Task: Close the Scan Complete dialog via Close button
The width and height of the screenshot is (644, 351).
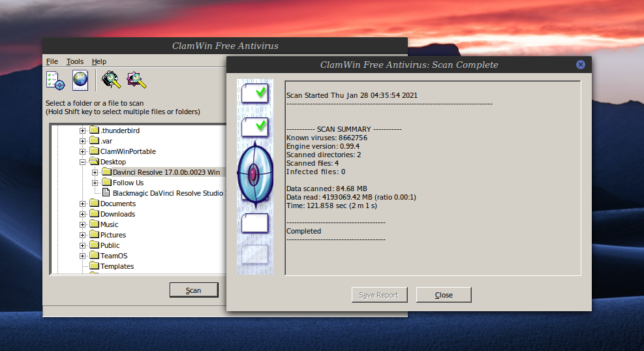Action: click(x=444, y=295)
